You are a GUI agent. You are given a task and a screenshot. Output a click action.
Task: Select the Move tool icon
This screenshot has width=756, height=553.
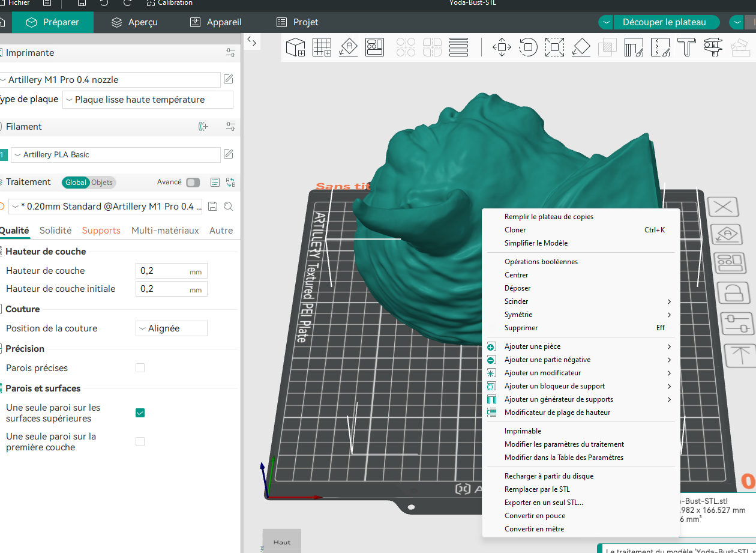click(502, 47)
